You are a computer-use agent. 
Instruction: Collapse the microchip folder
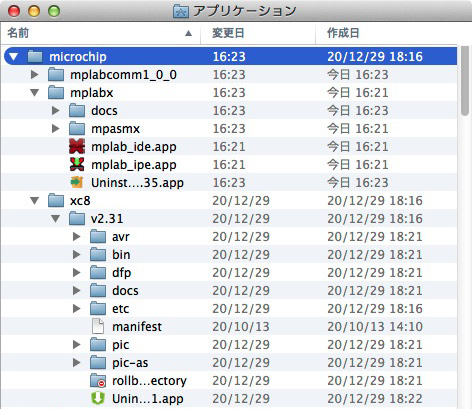pyautogui.click(x=14, y=56)
